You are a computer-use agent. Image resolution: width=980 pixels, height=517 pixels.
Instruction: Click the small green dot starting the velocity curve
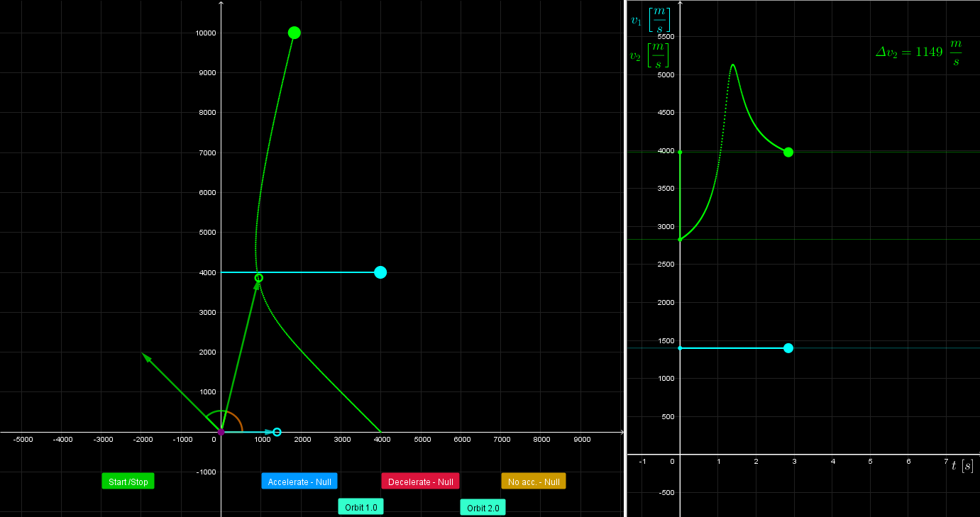pyautogui.click(x=680, y=240)
